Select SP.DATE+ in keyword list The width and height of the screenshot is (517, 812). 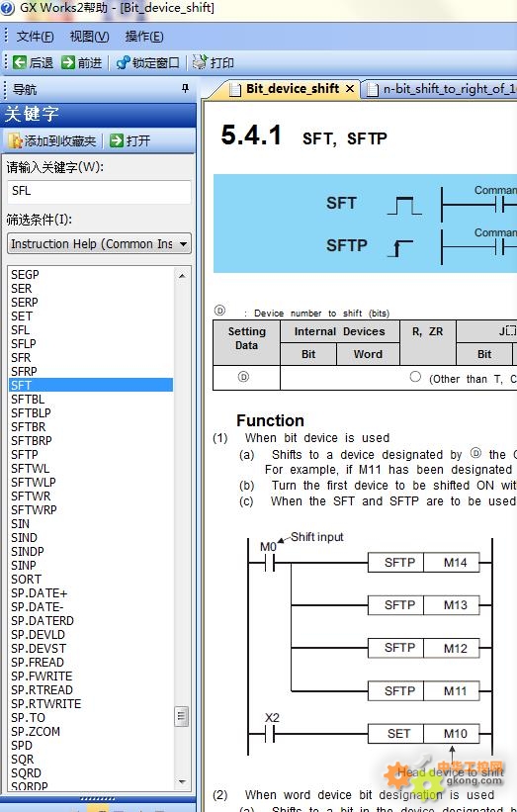(x=39, y=593)
